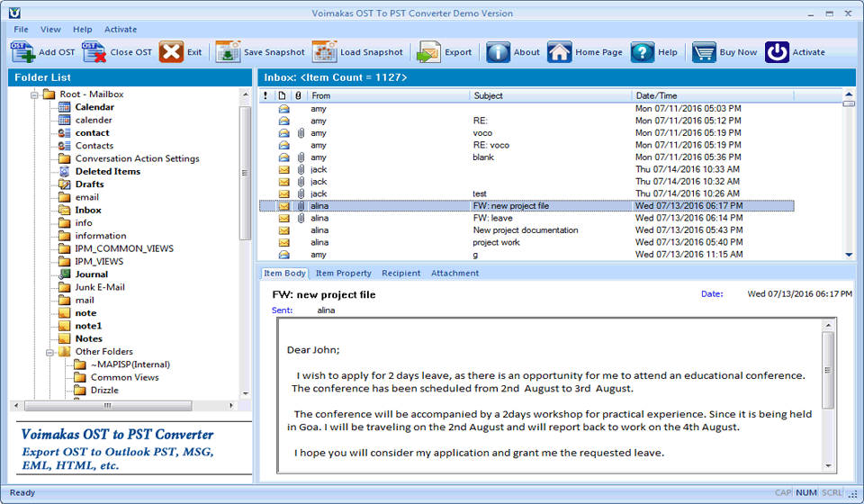Go to Home Page via house icon

pyautogui.click(x=559, y=52)
